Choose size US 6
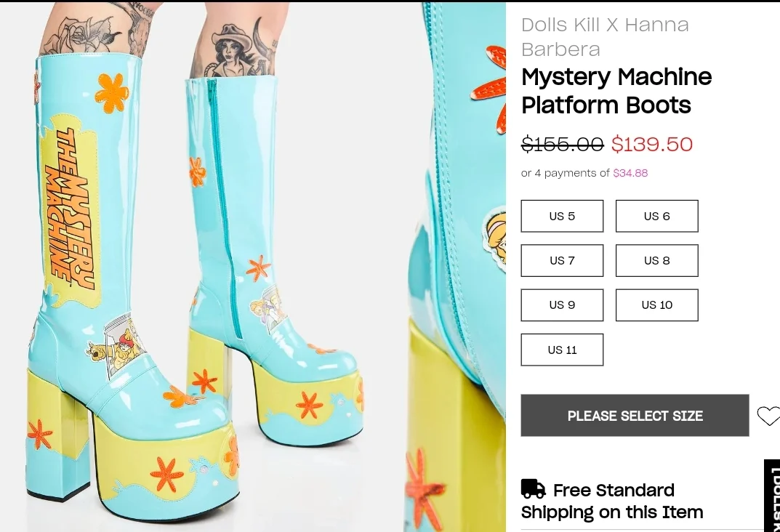780x532 pixels. pos(656,216)
